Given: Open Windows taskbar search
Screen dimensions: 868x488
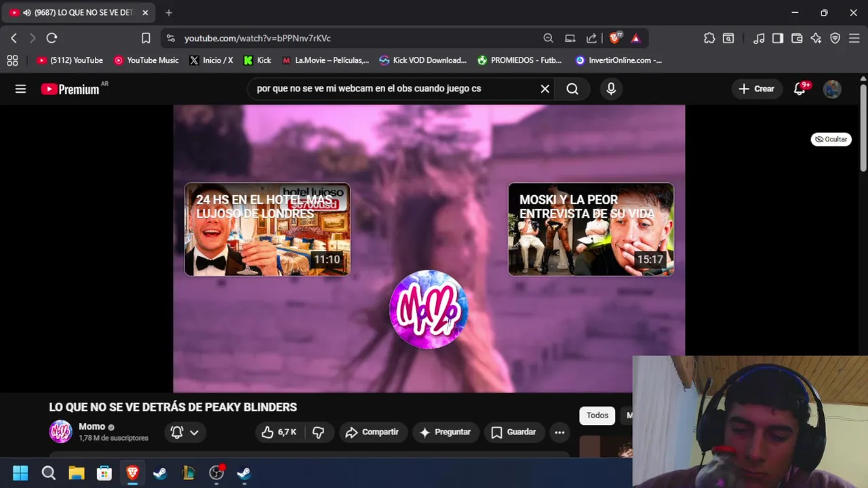Looking at the screenshot, I should coord(48,473).
